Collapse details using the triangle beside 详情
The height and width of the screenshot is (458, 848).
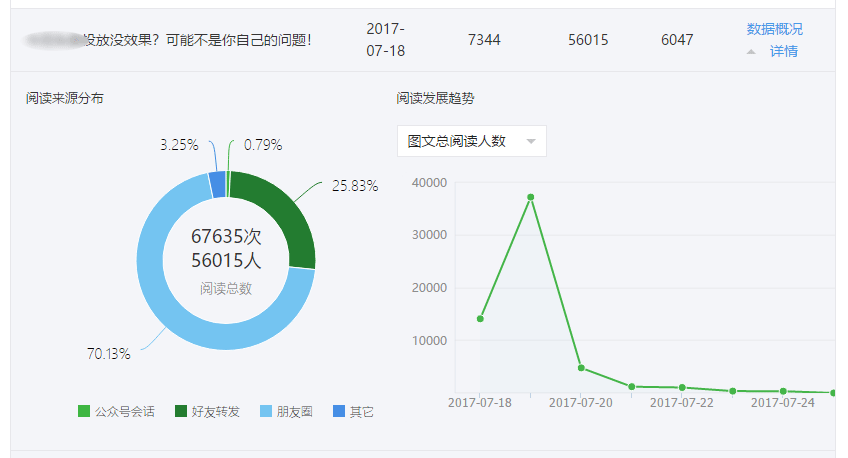(751, 51)
